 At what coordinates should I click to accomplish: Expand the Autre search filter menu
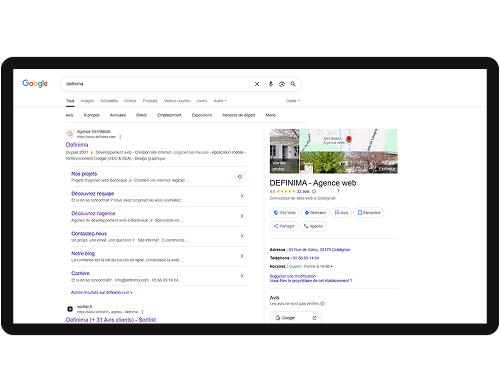point(220,101)
